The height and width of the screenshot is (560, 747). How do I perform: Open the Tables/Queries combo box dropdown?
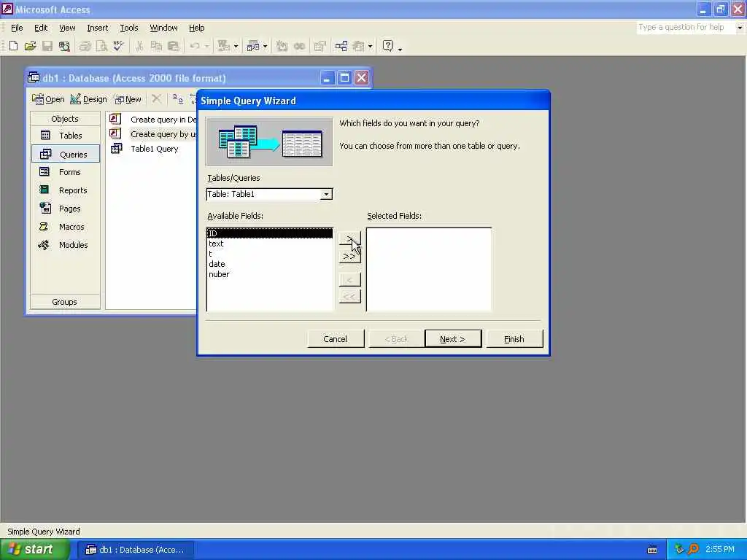[x=326, y=194]
